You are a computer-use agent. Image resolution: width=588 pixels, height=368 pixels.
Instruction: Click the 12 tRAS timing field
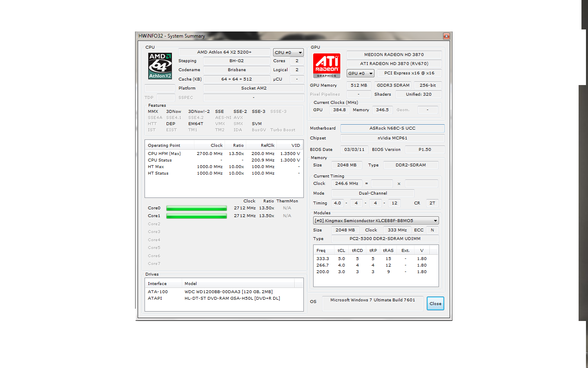click(394, 203)
